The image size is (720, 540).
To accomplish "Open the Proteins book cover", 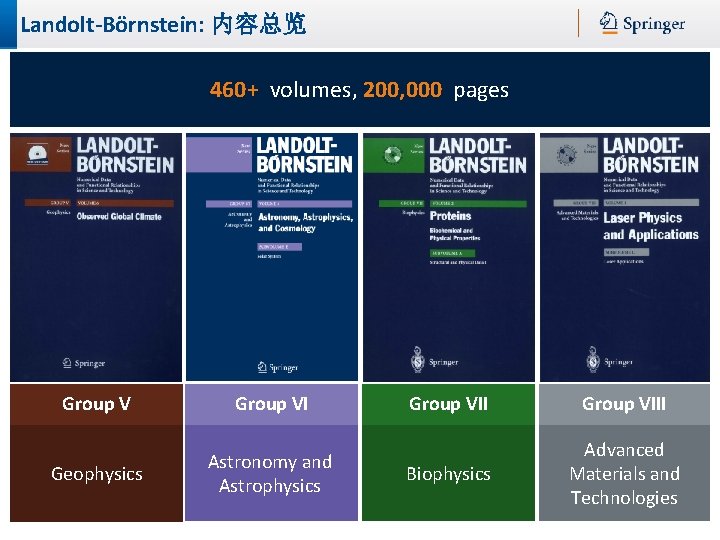I will click(x=449, y=257).
